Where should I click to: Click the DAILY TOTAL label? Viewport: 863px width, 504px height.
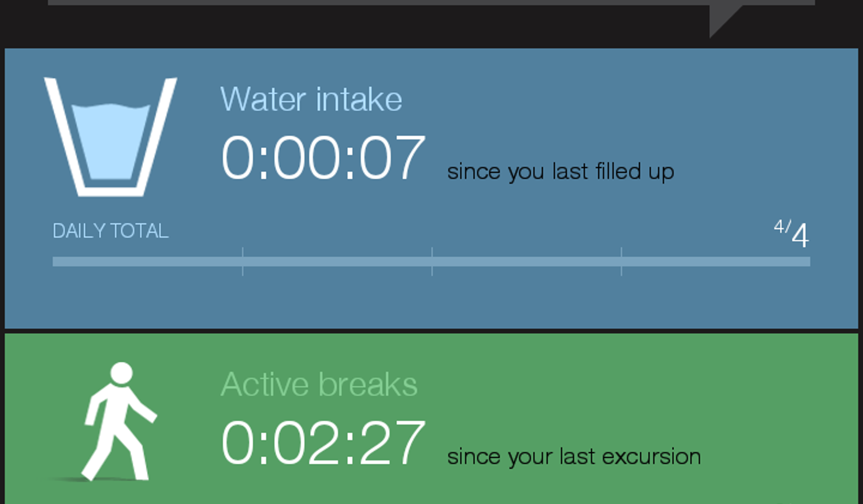click(x=110, y=231)
